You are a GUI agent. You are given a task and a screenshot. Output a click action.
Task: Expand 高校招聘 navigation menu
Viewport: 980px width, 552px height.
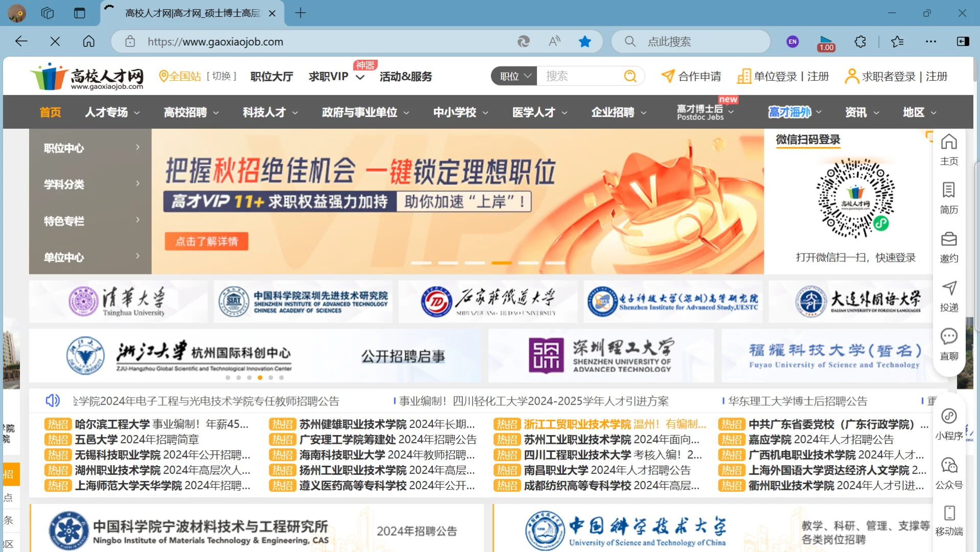tap(191, 112)
